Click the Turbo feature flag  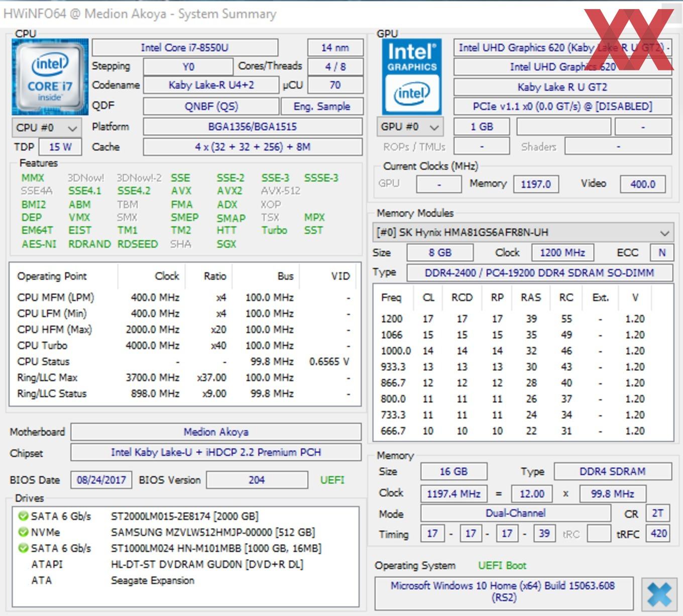pyautogui.click(x=274, y=231)
